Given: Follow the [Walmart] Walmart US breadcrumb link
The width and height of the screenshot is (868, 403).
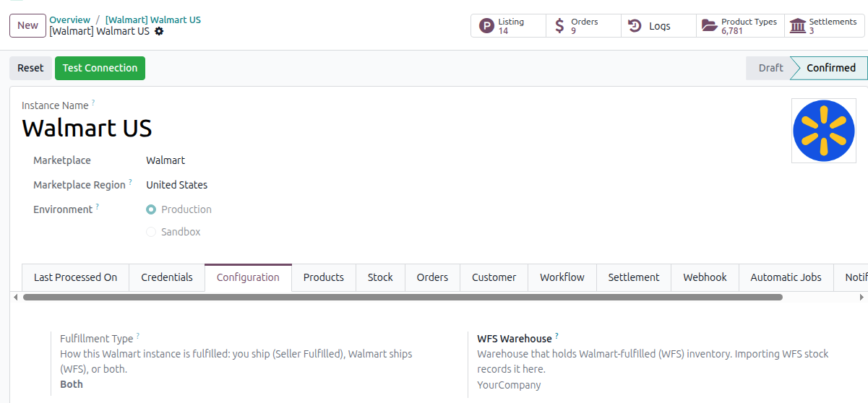Looking at the screenshot, I should click(x=153, y=19).
